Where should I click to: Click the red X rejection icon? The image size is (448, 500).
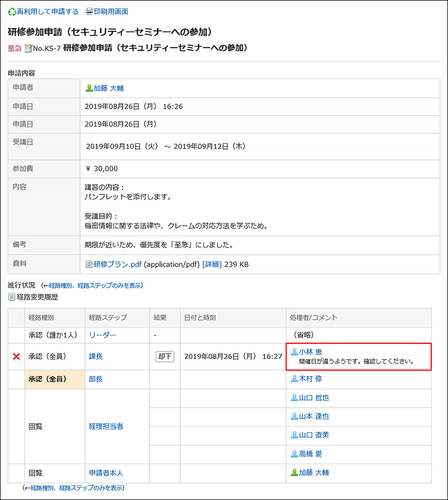[x=17, y=357]
